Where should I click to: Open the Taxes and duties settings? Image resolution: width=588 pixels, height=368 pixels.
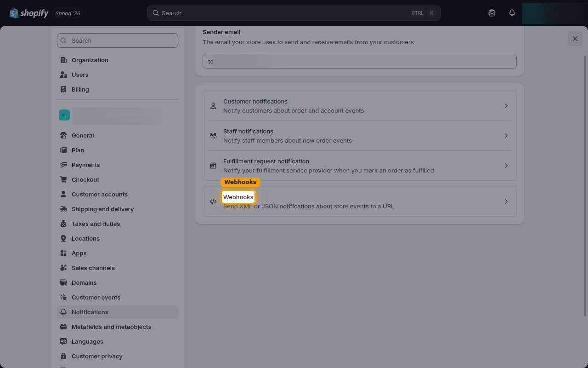click(x=118, y=224)
